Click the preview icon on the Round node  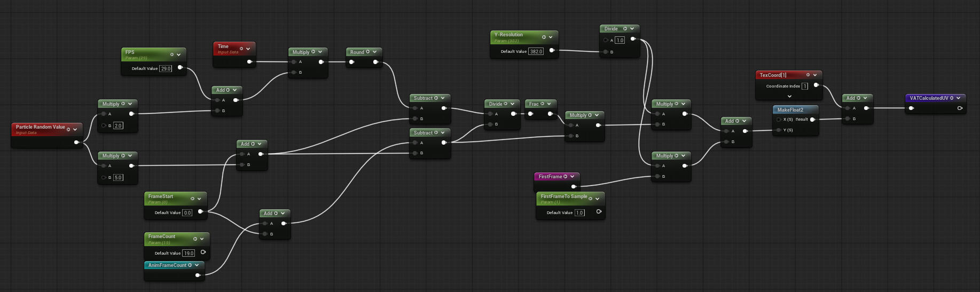click(367, 52)
